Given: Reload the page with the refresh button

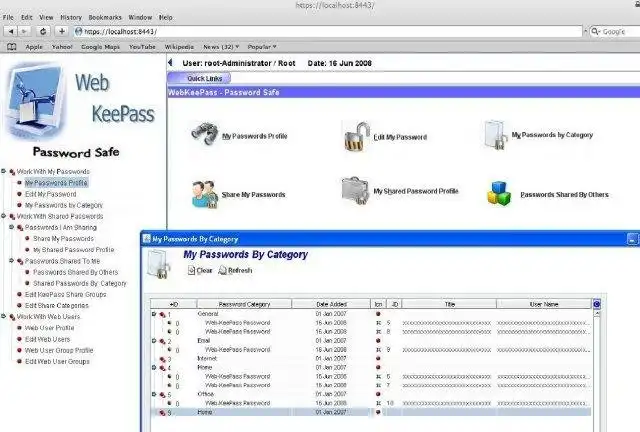Looking at the screenshot, I should [43, 31].
